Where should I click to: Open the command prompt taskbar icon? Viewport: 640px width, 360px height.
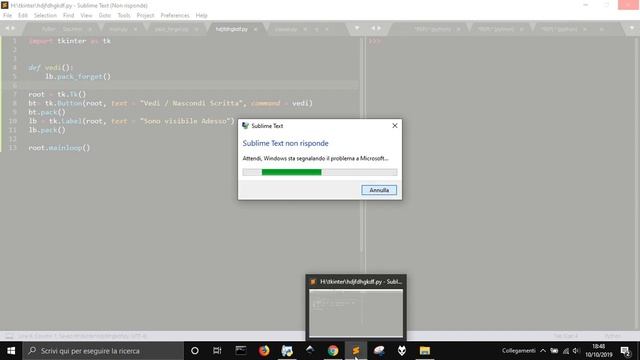tap(241, 351)
